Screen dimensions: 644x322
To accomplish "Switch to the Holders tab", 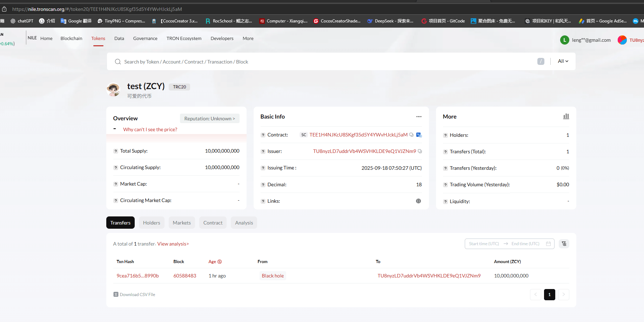I will (x=152, y=223).
